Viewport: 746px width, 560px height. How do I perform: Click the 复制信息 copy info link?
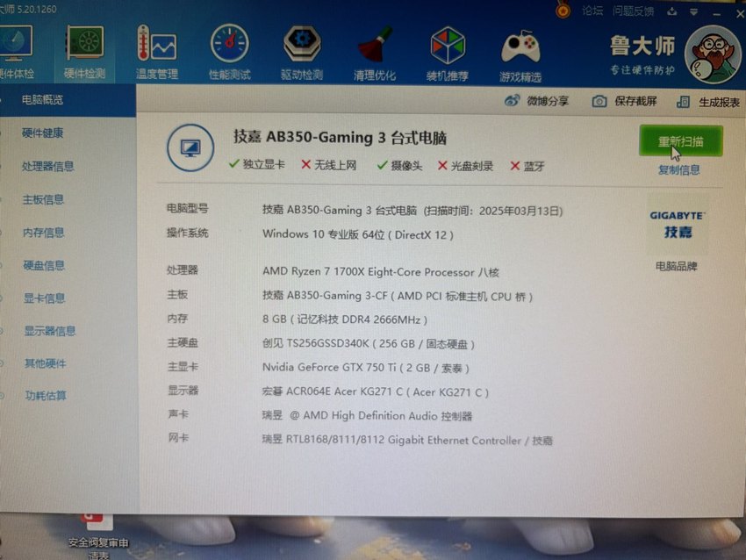point(679,170)
